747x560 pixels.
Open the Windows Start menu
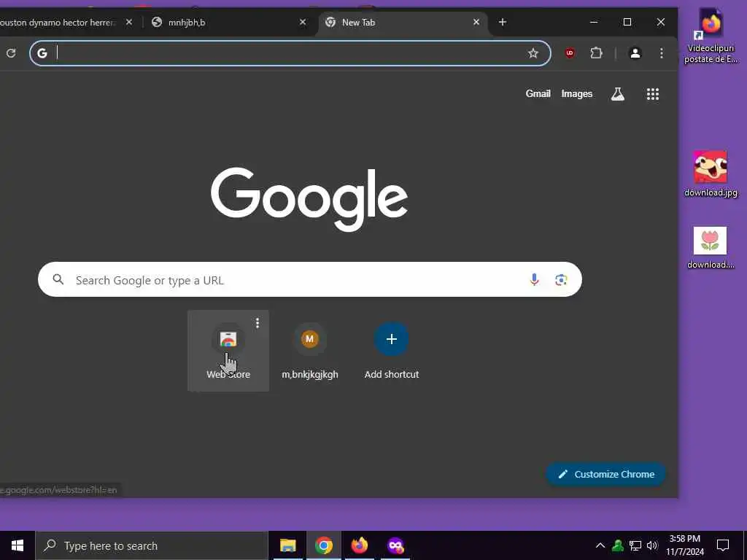coord(18,545)
